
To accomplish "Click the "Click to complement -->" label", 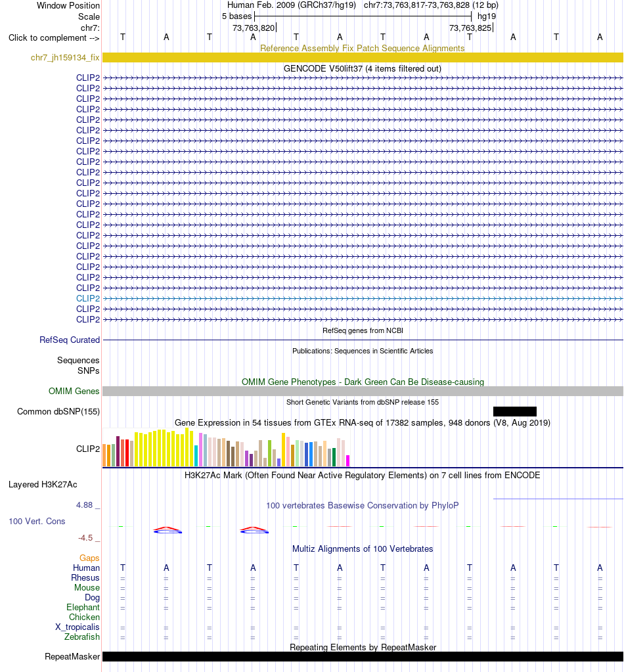I will point(54,37).
